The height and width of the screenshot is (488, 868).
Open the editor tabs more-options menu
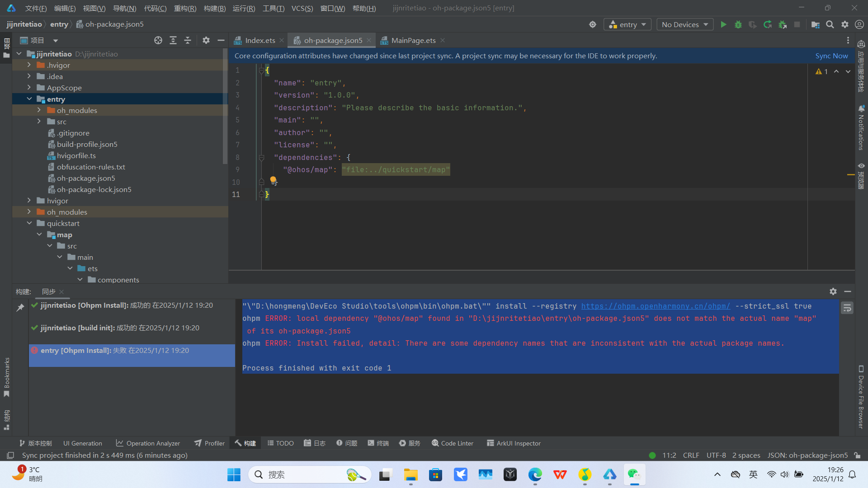click(848, 40)
